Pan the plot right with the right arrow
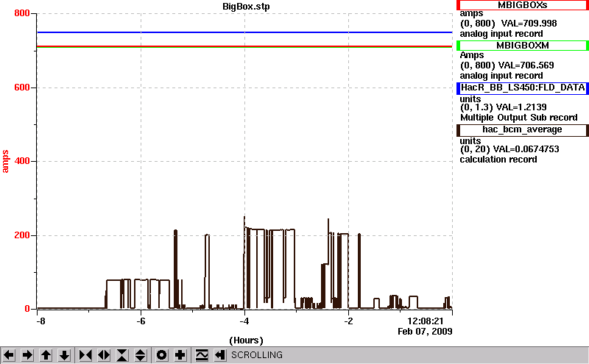Viewport: 589px width, 364px height. [x=27, y=355]
